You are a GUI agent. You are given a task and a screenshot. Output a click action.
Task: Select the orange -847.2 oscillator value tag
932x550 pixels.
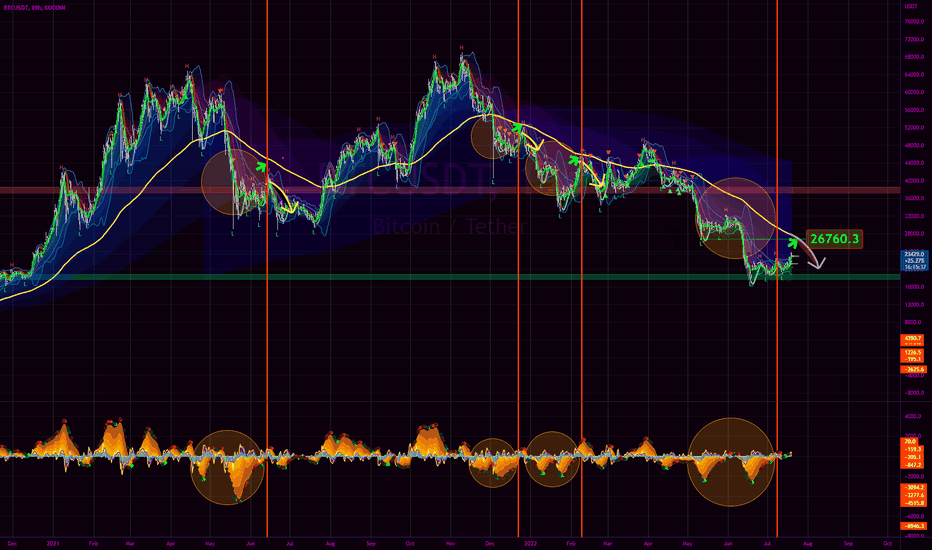coord(912,465)
